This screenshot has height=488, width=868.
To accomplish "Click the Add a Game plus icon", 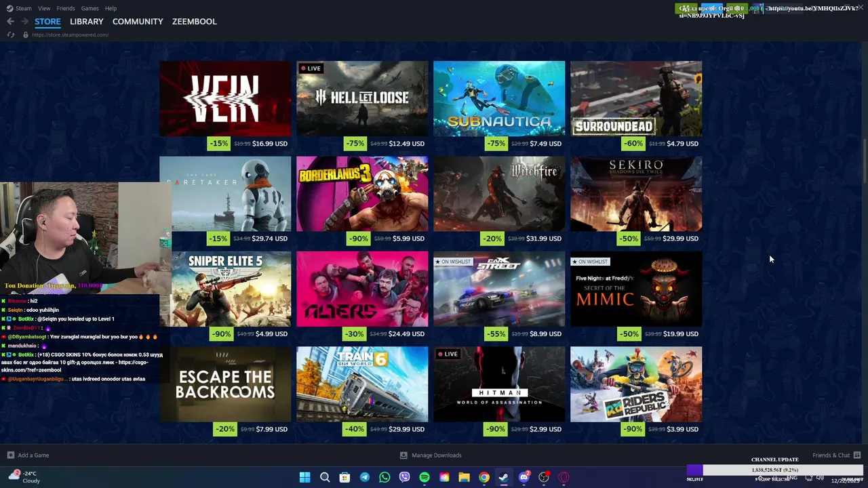I will [10, 455].
